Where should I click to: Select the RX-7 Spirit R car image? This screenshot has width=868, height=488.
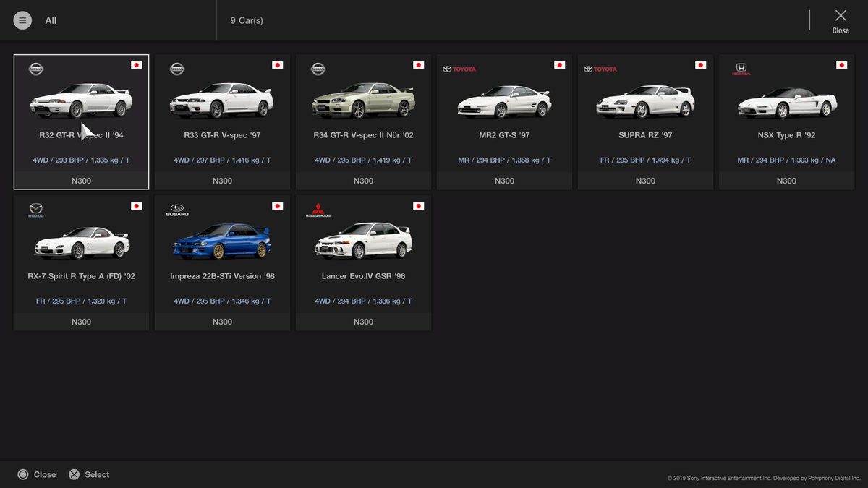pyautogui.click(x=82, y=242)
